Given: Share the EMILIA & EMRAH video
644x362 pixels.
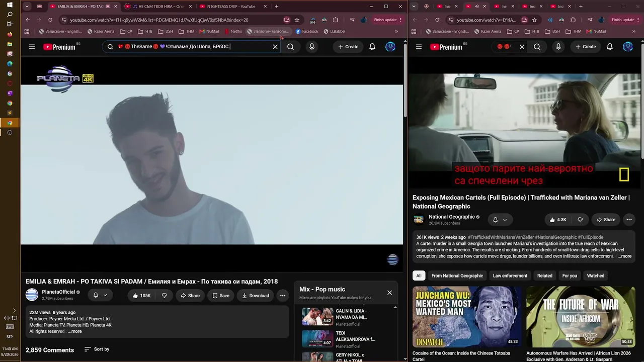Looking at the screenshot, I should pyautogui.click(x=190, y=296).
